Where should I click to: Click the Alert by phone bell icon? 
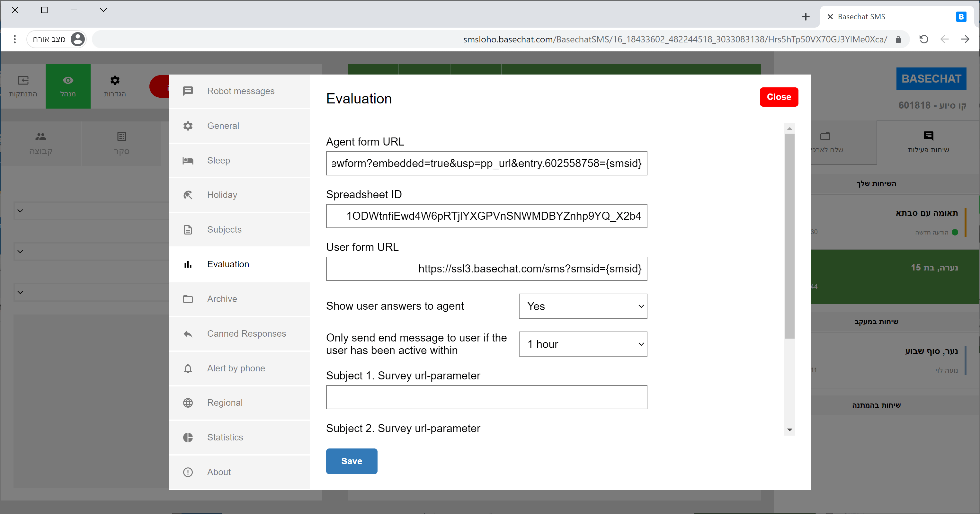[x=188, y=368]
